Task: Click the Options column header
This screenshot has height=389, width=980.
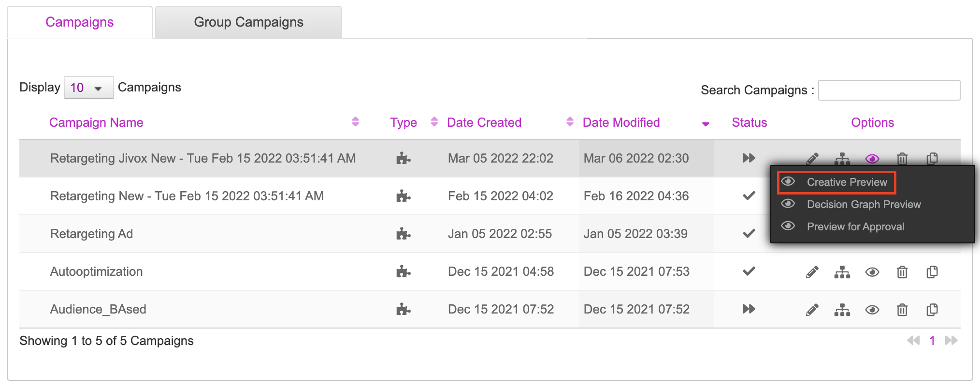Action: point(872,122)
